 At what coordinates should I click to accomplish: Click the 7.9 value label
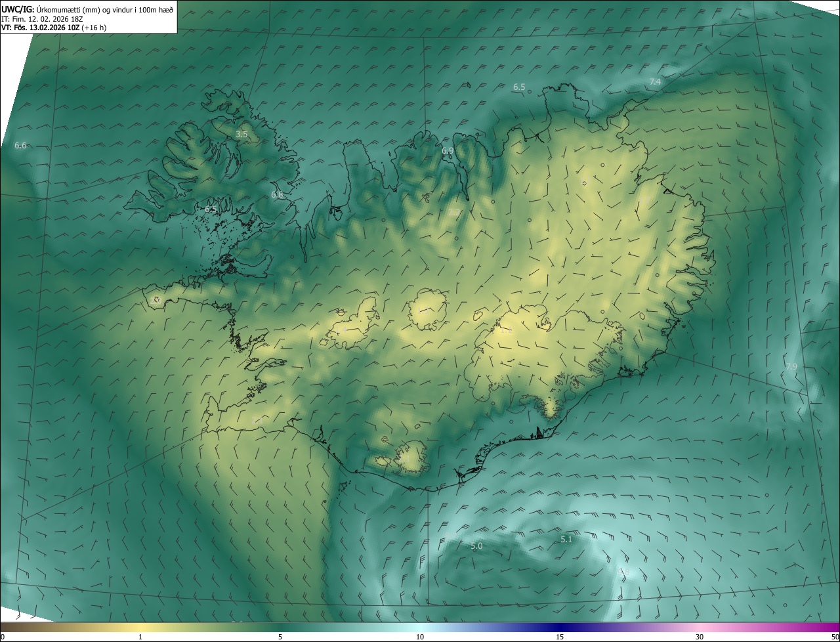[x=791, y=366]
